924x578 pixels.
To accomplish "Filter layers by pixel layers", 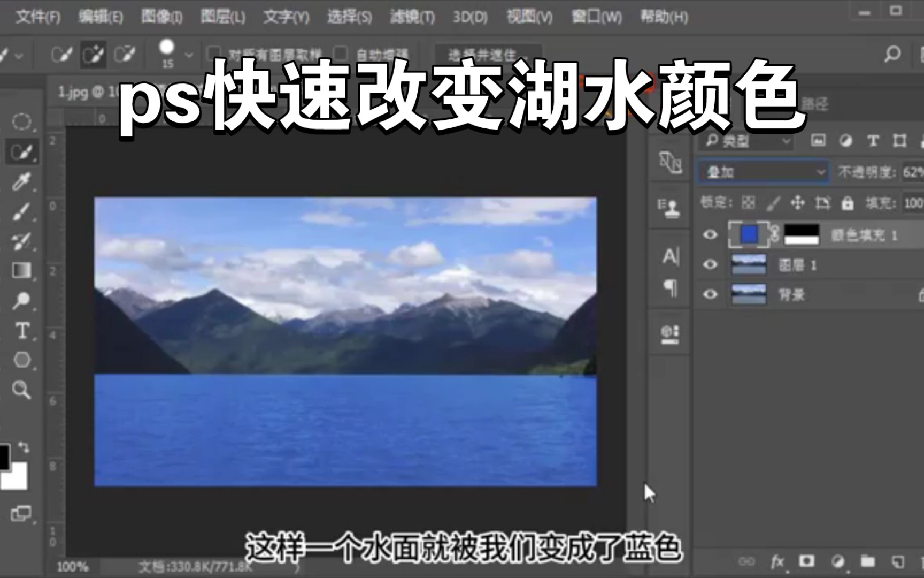I will (818, 141).
